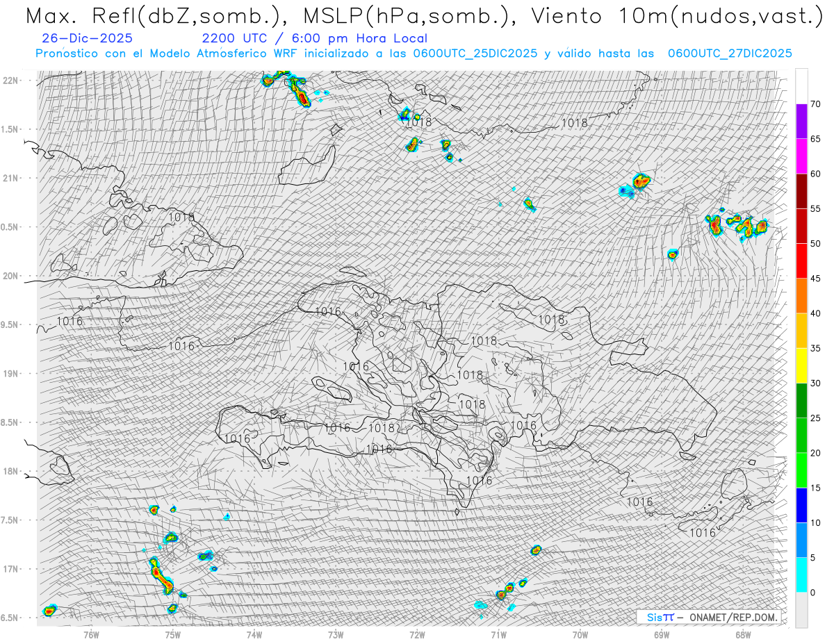Click the colorbar value label 0
834x644 pixels.
pos(813,593)
